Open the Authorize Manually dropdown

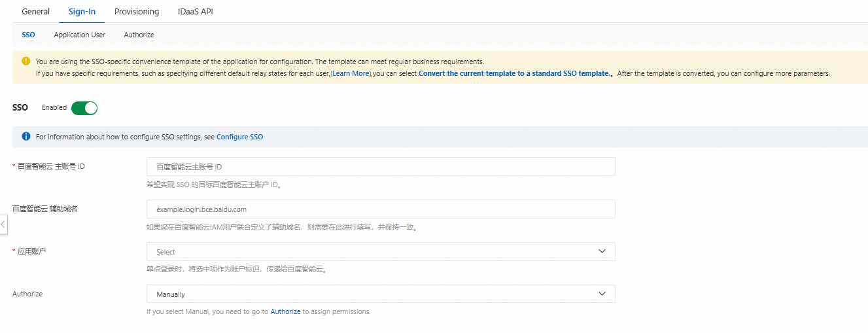pyautogui.click(x=381, y=294)
